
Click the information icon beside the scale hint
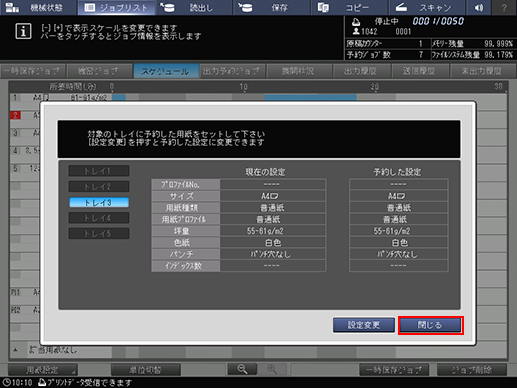click(x=23, y=31)
